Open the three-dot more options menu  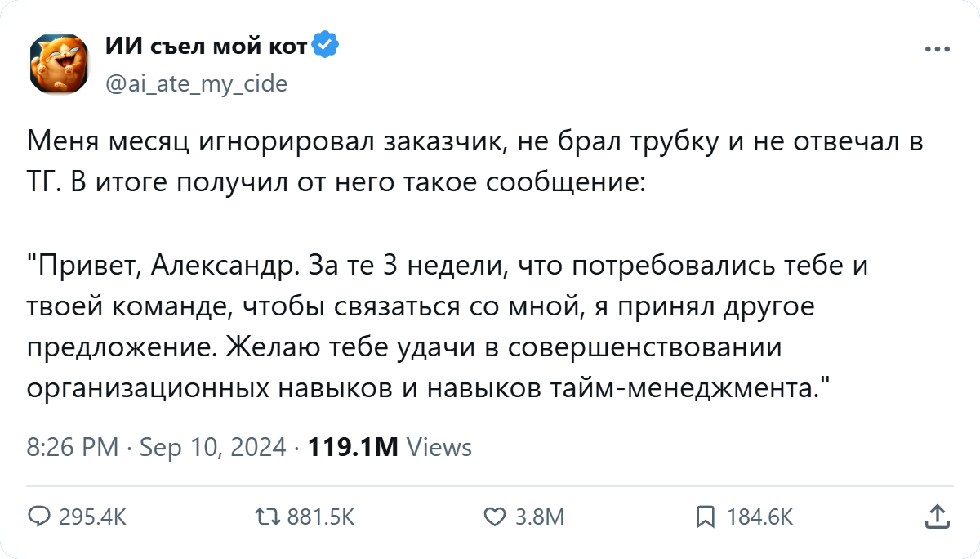937,49
